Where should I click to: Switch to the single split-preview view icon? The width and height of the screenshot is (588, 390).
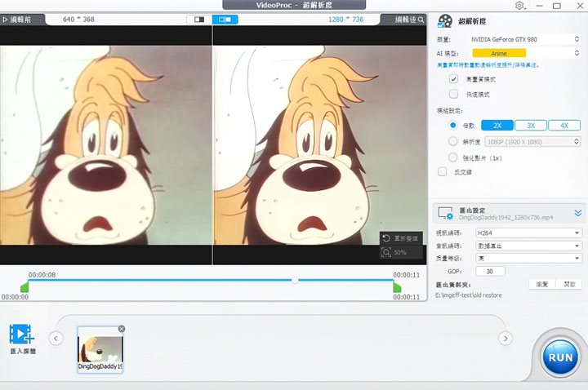click(x=199, y=20)
